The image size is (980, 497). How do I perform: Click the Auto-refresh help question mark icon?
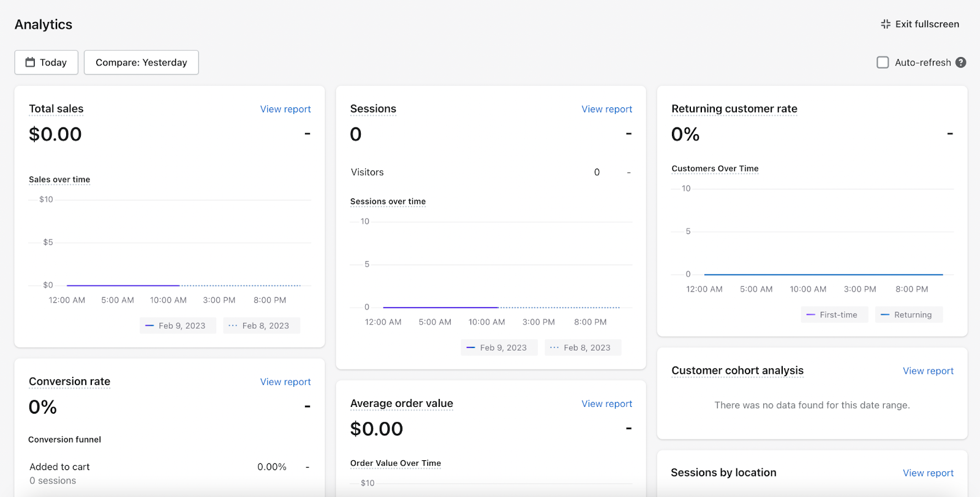pyautogui.click(x=961, y=63)
